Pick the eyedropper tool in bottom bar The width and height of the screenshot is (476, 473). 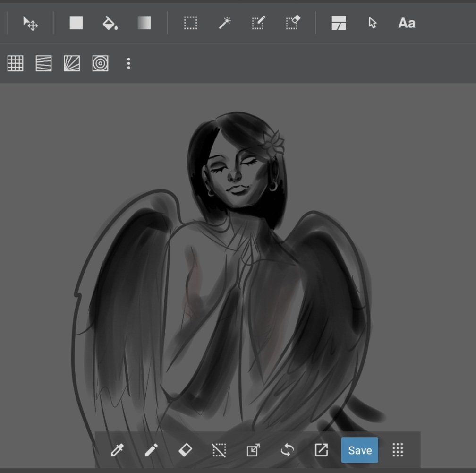click(117, 450)
